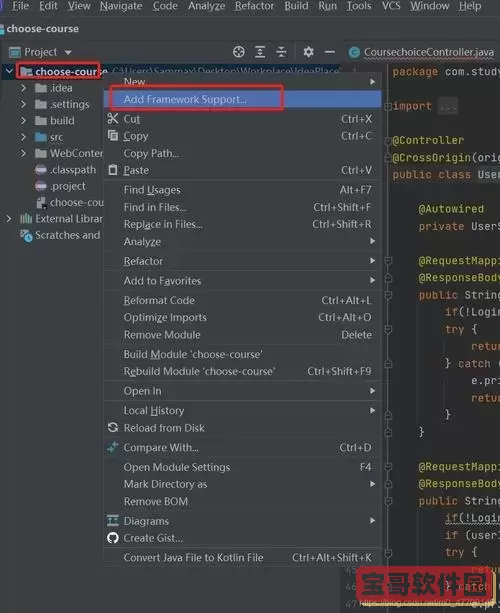Click the .project file icon
Screen dimensions: 500x613
click(x=41, y=186)
